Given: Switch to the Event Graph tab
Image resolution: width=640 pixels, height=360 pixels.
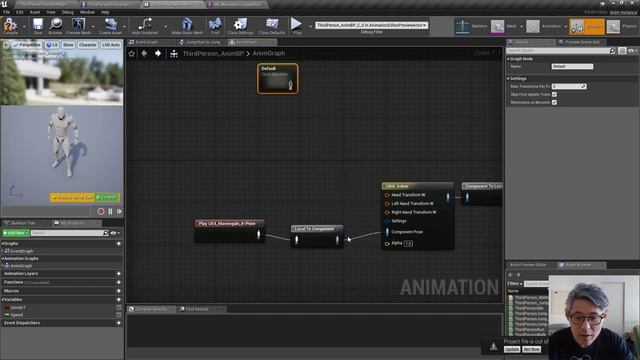Looking at the screenshot, I should [x=146, y=42].
